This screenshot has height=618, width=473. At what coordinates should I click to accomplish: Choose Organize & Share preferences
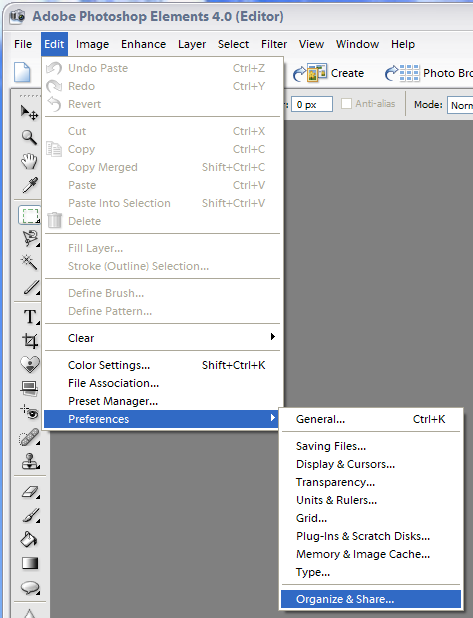(371, 599)
